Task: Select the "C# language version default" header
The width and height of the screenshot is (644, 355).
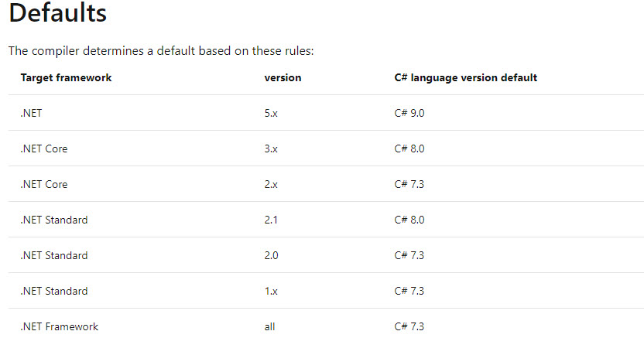Action: 465,77
